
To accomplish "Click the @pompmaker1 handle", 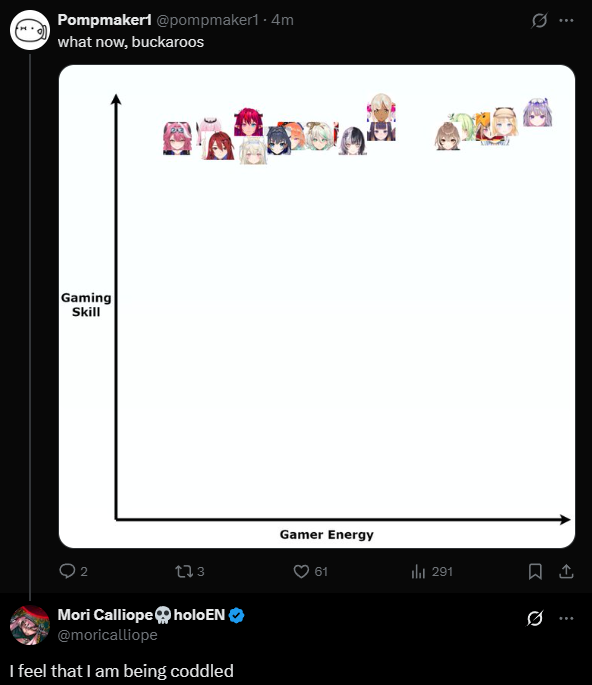I will pyautogui.click(x=207, y=20).
